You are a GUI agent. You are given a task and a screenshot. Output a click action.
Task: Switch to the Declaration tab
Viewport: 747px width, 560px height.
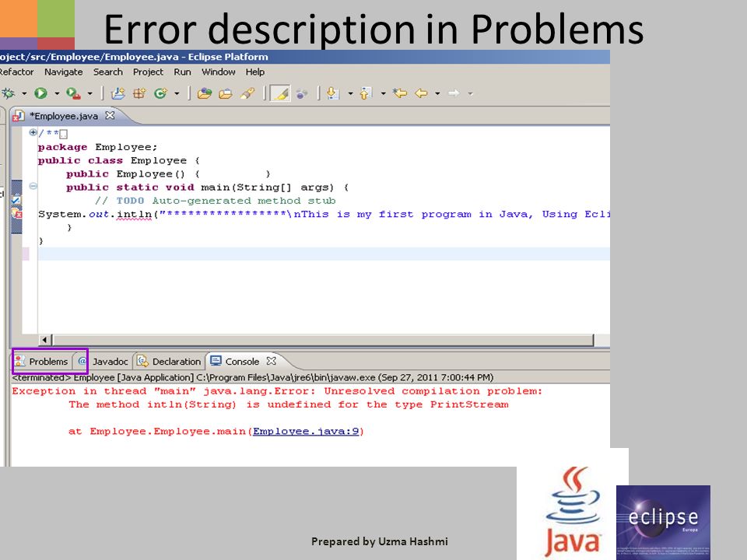point(169,362)
